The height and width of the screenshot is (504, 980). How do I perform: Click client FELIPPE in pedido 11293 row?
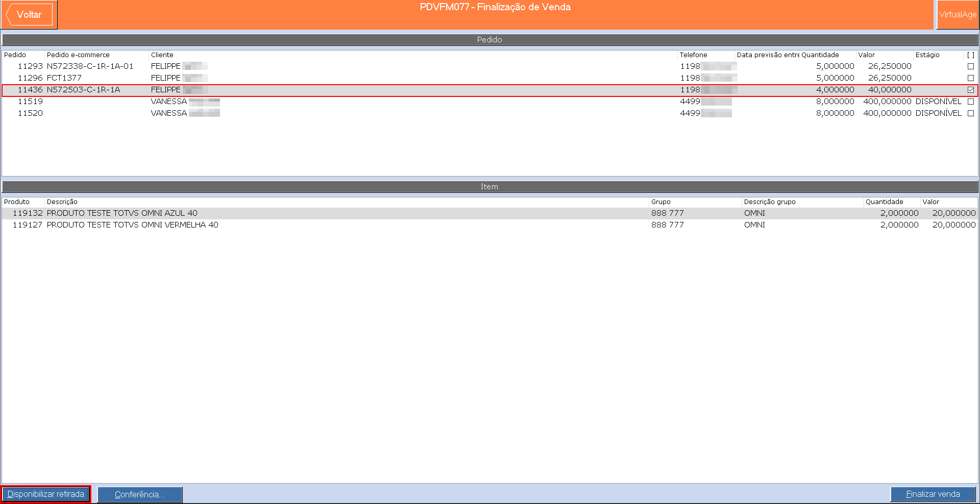(x=166, y=66)
